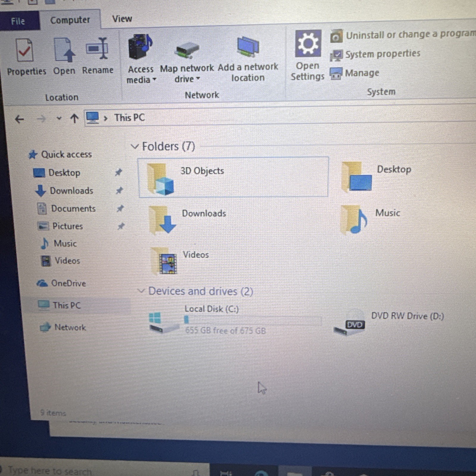Click Add a network location
The width and height of the screenshot is (476, 476).
(248, 59)
